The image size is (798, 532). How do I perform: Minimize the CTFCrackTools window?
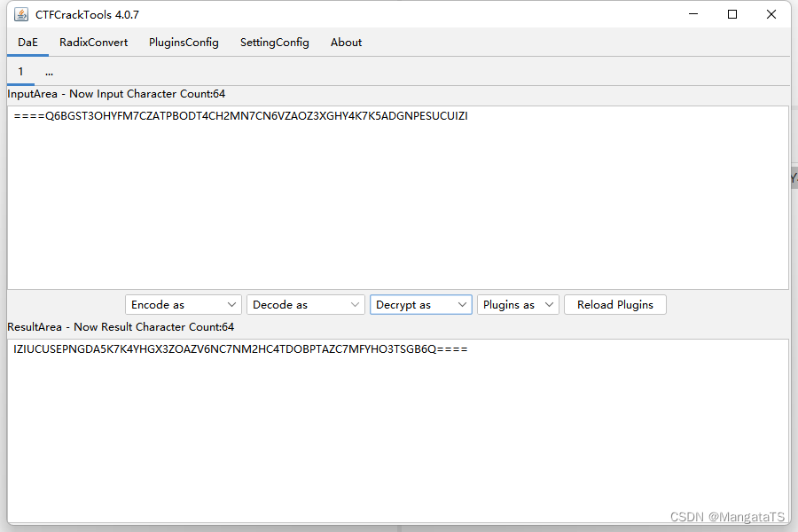692,14
